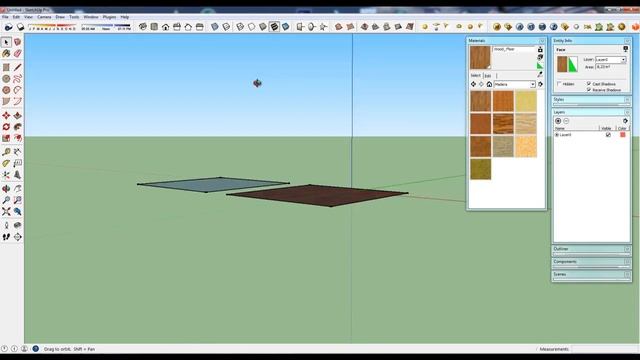Choose the Pan hand tool
640x360 pixels.
point(18,189)
